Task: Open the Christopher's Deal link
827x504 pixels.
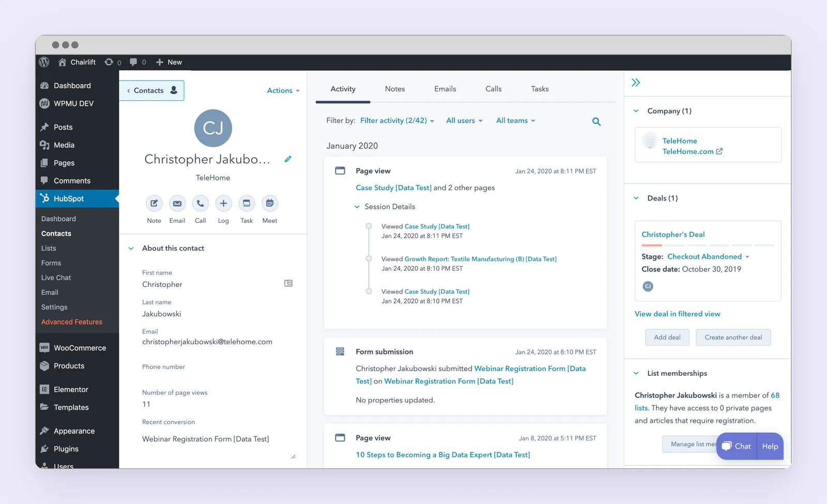Action: [x=673, y=235]
